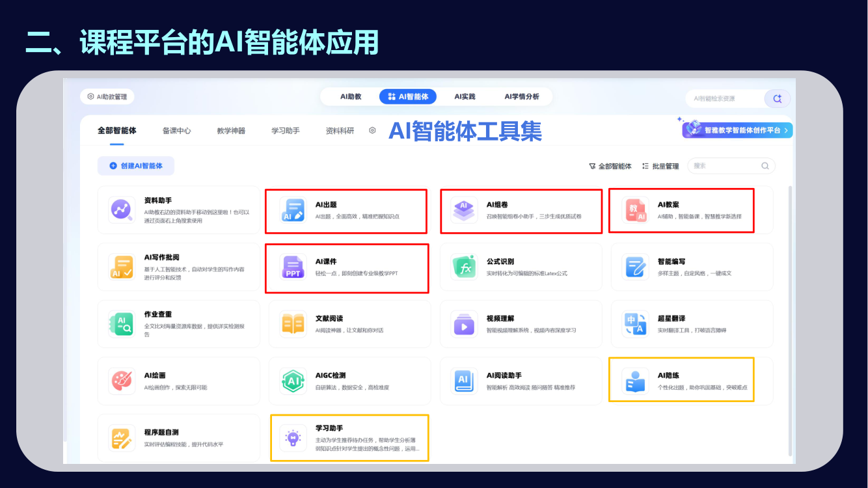The image size is (868, 488).
Task: Click the AI助教管理 button
Action: click(x=107, y=96)
